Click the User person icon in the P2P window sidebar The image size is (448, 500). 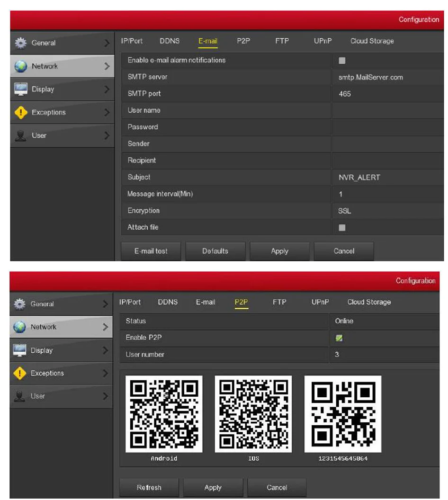click(x=20, y=396)
